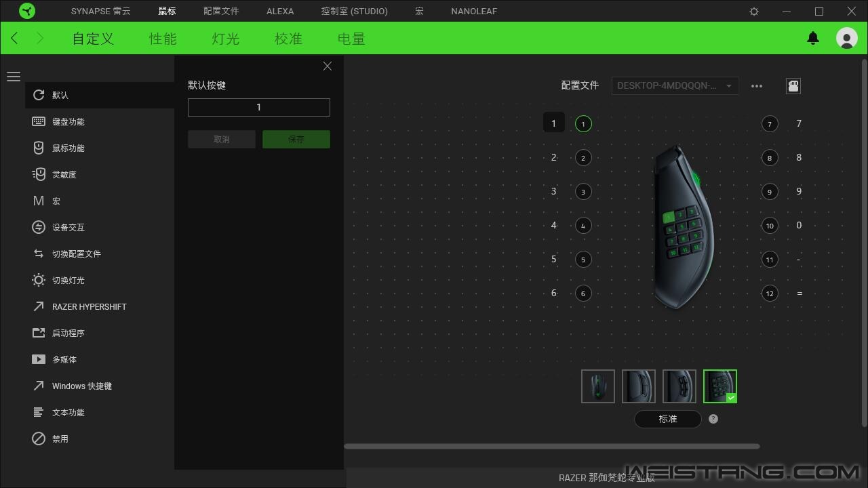
Task: Switch to the 灯光 lighting tab
Action: point(226,39)
